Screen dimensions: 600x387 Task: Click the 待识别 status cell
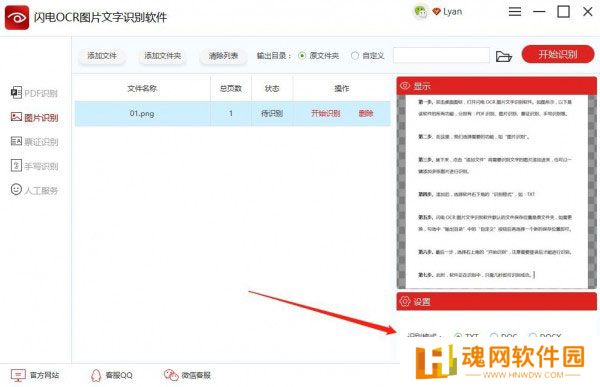272,113
